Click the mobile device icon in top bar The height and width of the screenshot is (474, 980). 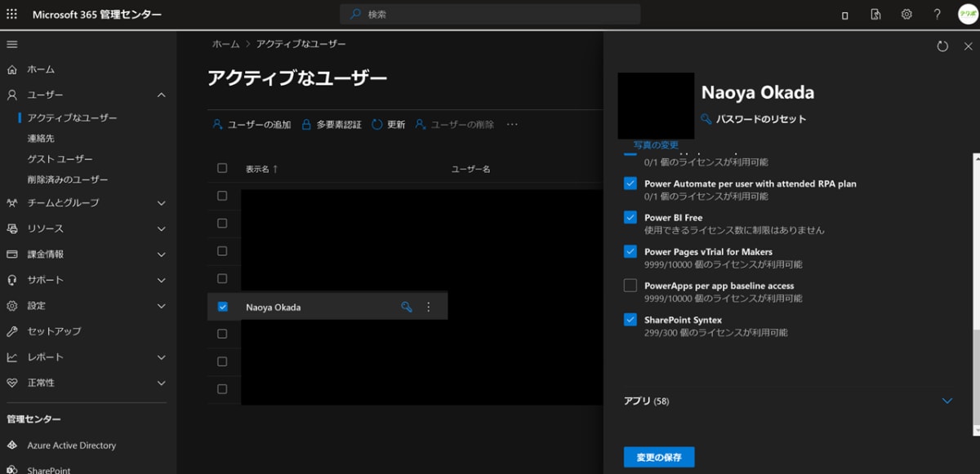point(844,15)
